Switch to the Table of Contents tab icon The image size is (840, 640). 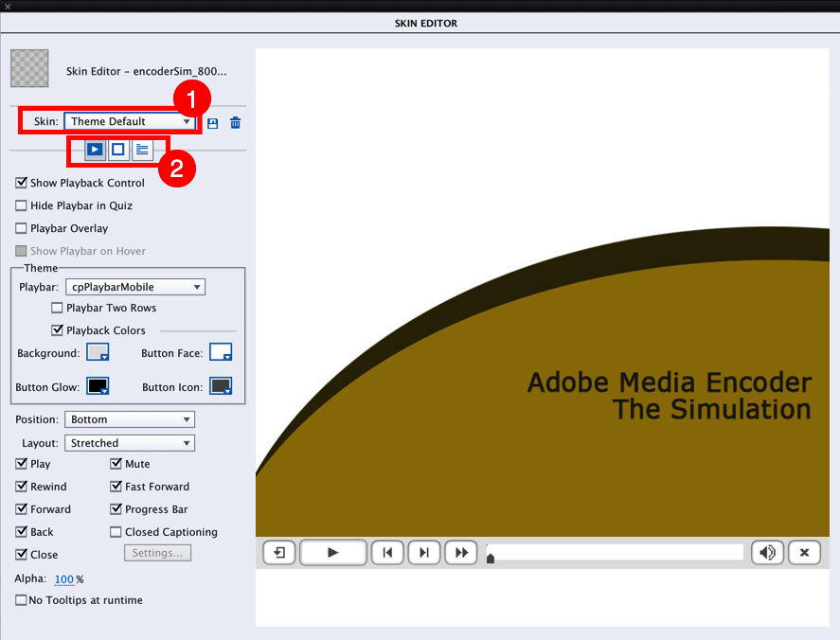pyautogui.click(x=142, y=150)
